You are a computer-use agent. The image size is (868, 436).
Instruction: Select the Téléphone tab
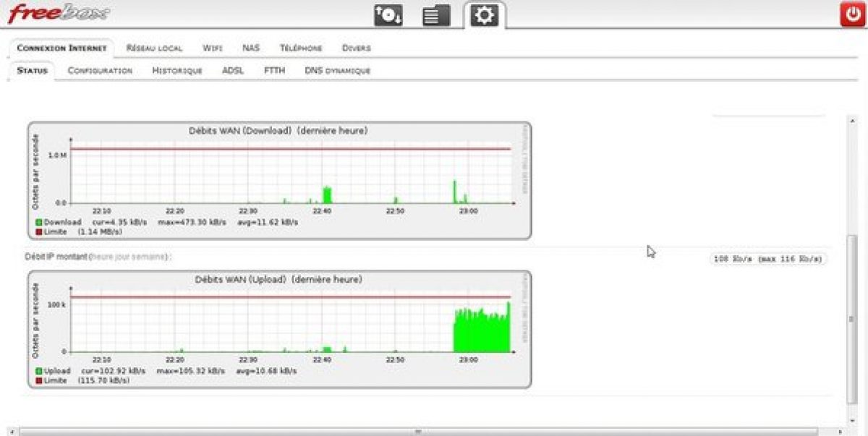click(x=301, y=48)
